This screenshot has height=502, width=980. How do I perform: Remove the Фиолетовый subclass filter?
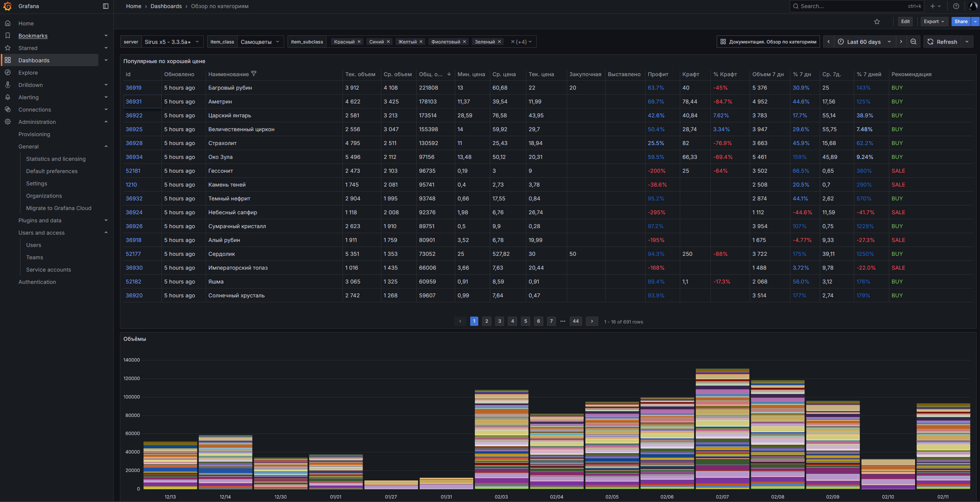(464, 42)
